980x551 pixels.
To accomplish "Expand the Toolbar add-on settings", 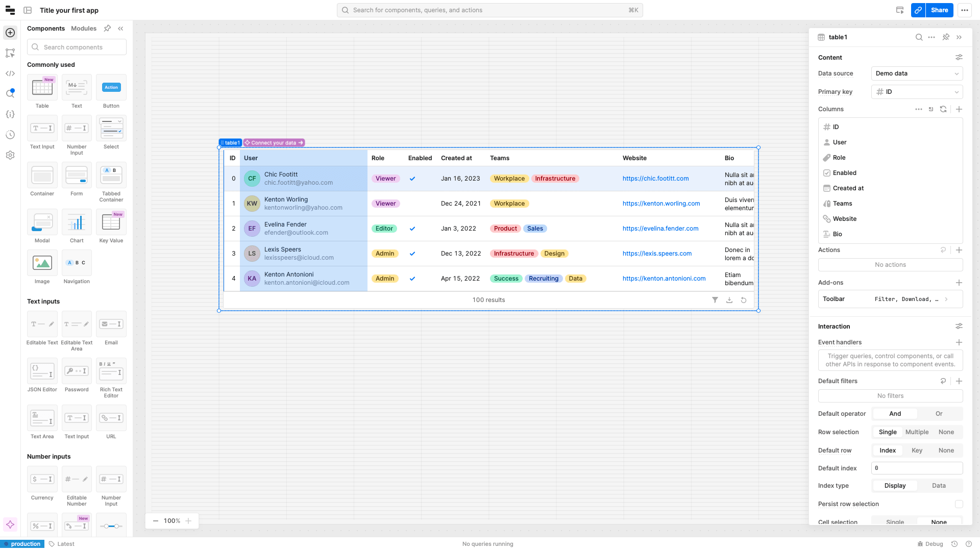I will point(891,299).
